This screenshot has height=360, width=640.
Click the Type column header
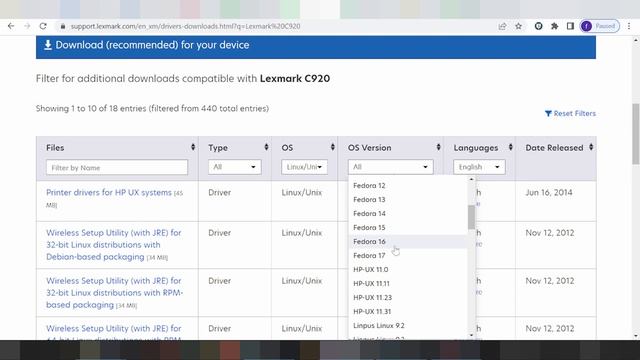(x=218, y=148)
